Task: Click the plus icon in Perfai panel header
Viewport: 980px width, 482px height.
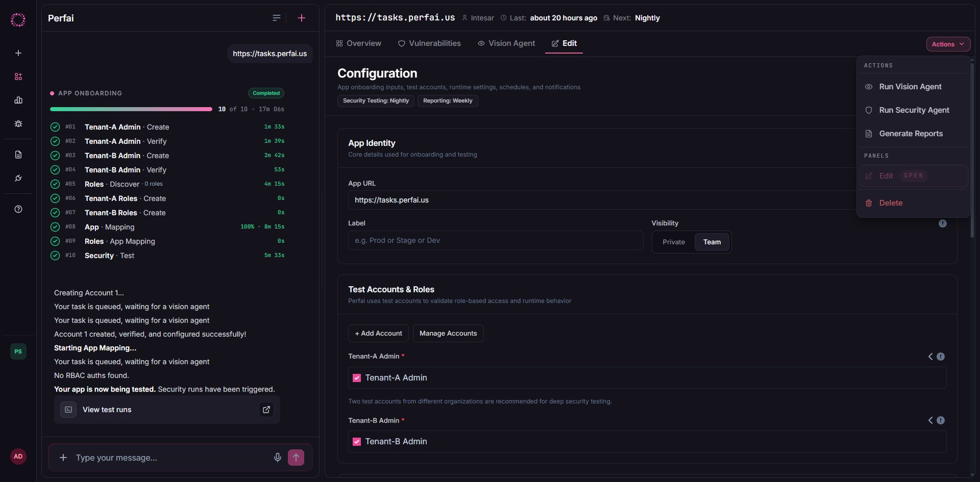Action: coord(302,18)
